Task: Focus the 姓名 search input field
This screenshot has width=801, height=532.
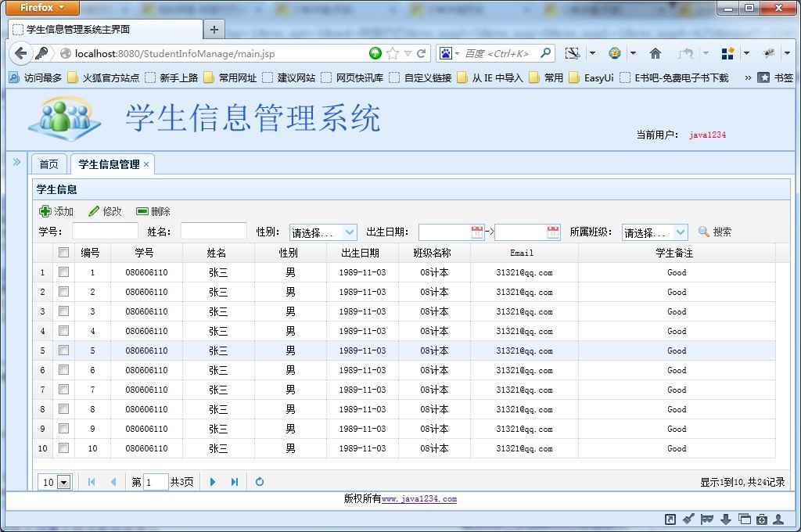Action: [214, 232]
